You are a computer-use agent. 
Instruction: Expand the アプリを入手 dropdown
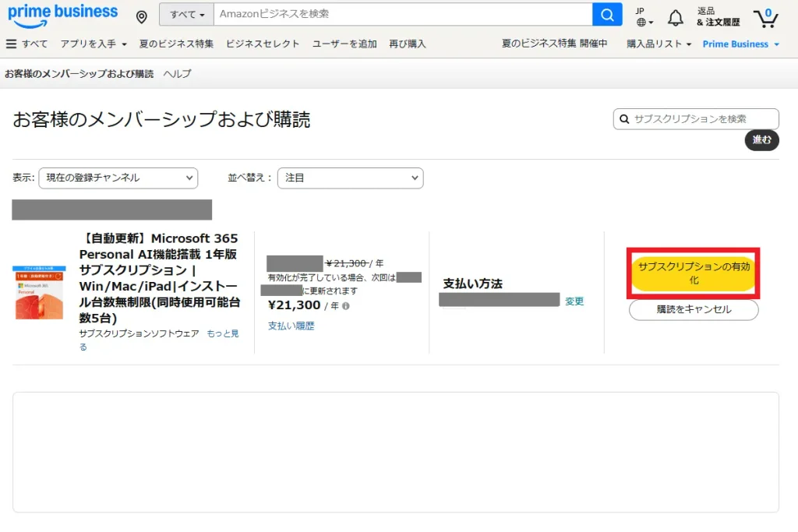(94, 44)
